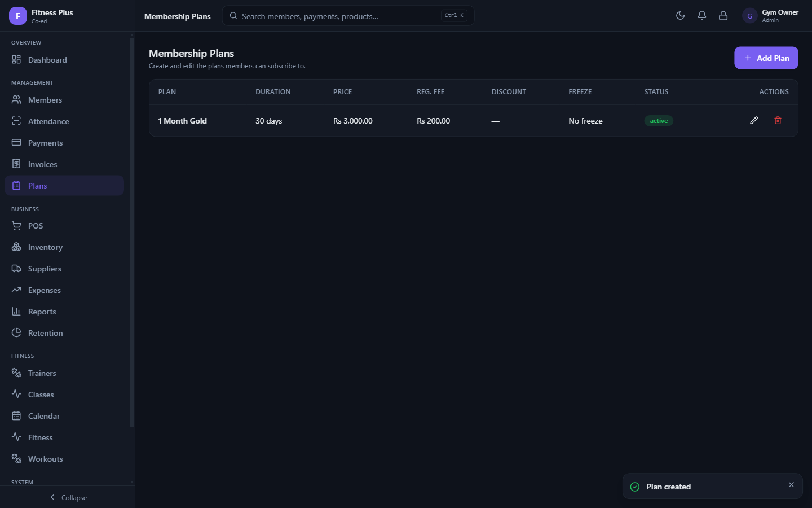
Task: Go to the Inventory page
Action: pos(64,247)
